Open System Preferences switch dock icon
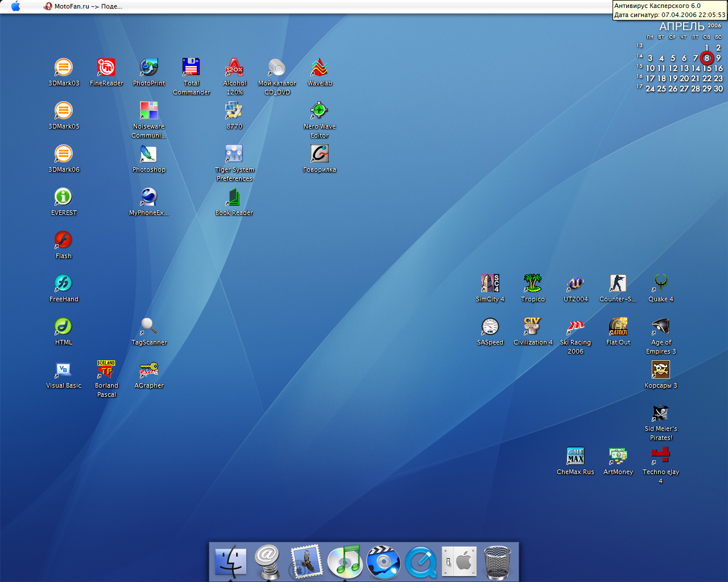Viewport: 728px width, 582px height. pos(459,562)
